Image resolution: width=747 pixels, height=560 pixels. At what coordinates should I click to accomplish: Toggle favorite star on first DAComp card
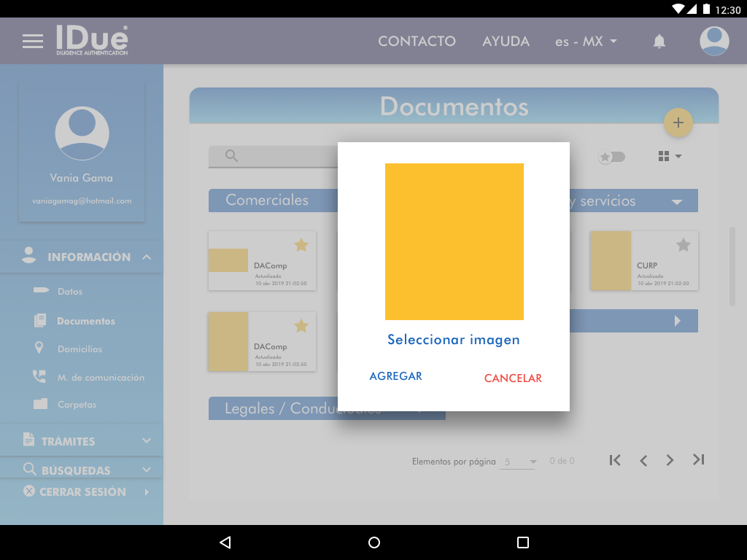pyautogui.click(x=301, y=245)
